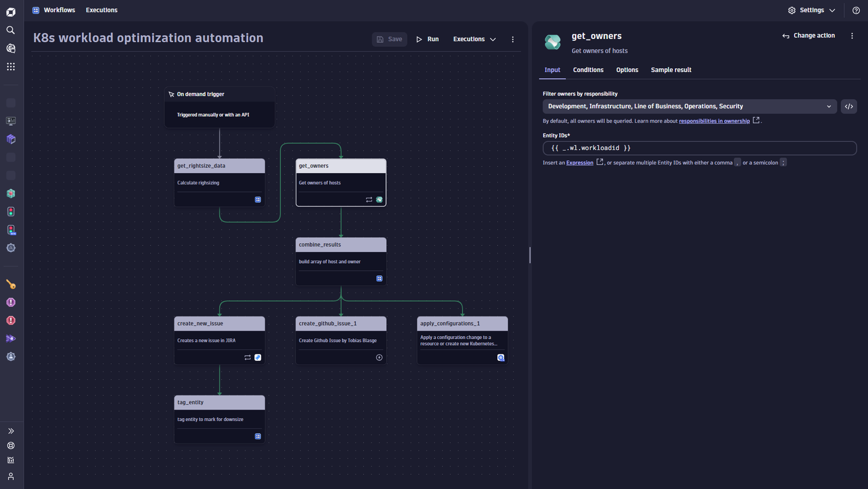Click the loop icon on get_owners node
The width and height of the screenshot is (868, 489).
click(x=369, y=200)
